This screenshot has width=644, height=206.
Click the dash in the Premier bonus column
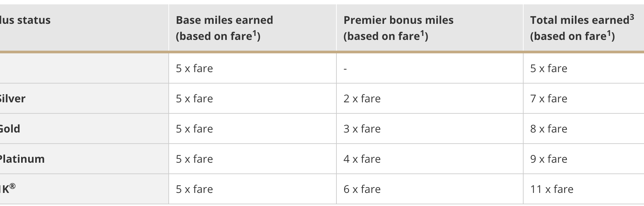pos(345,69)
